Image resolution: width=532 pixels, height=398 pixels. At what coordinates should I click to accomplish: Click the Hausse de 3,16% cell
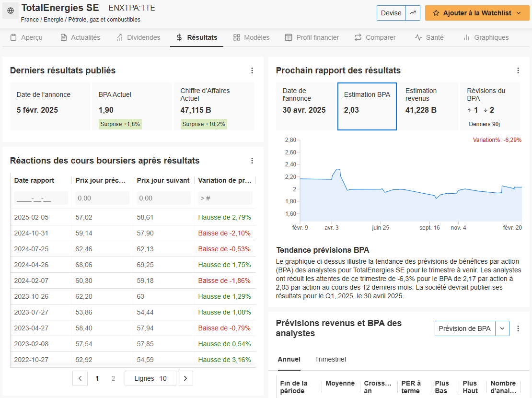[225, 360]
